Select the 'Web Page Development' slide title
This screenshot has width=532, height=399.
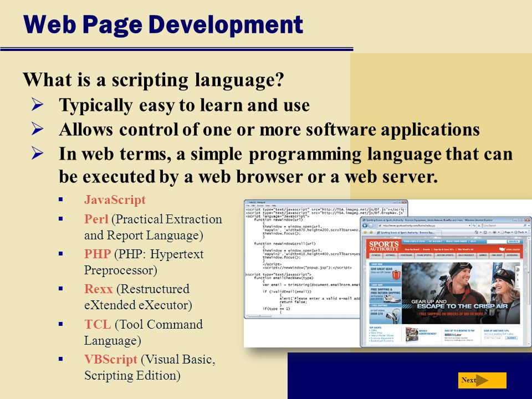163,25
